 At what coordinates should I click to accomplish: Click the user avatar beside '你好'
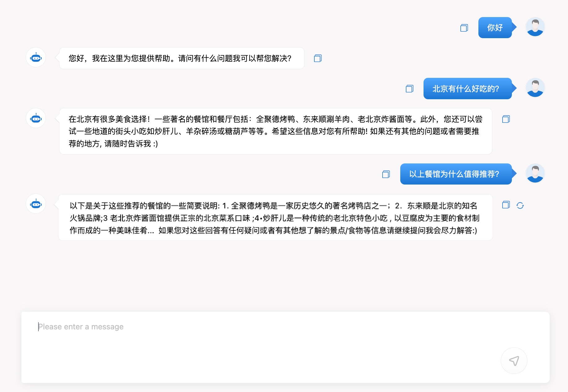(535, 27)
